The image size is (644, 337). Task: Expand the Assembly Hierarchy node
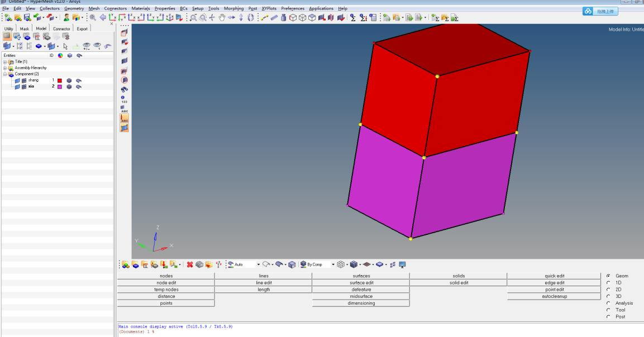pos(4,68)
